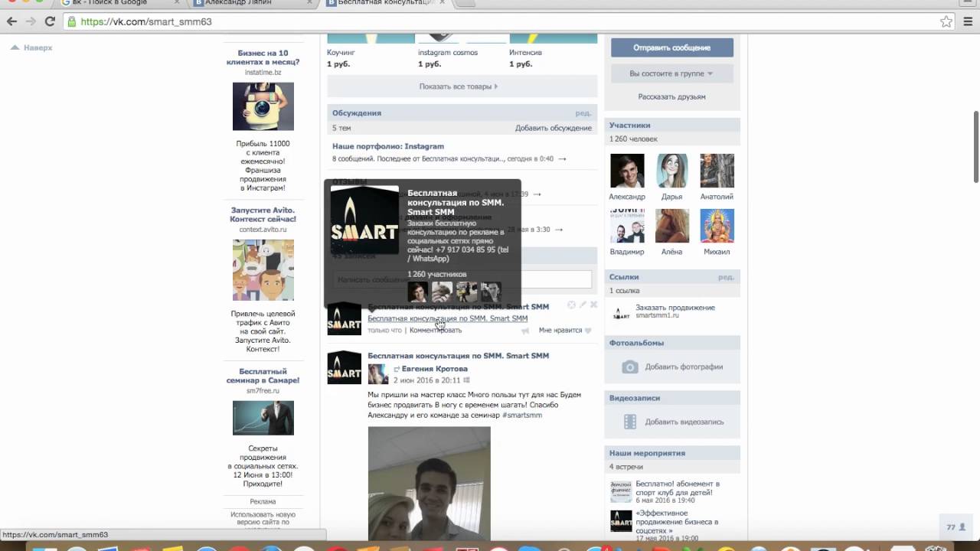The width and height of the screenshot is (980, 551).
Task: Click ред. next to Ссылки
Action: (x=726, y=277)
